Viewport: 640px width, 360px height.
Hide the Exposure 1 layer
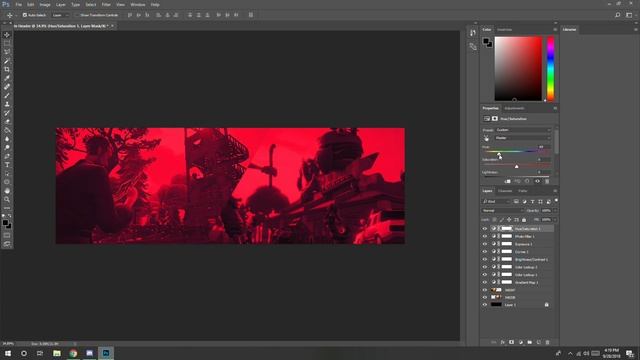485,244
